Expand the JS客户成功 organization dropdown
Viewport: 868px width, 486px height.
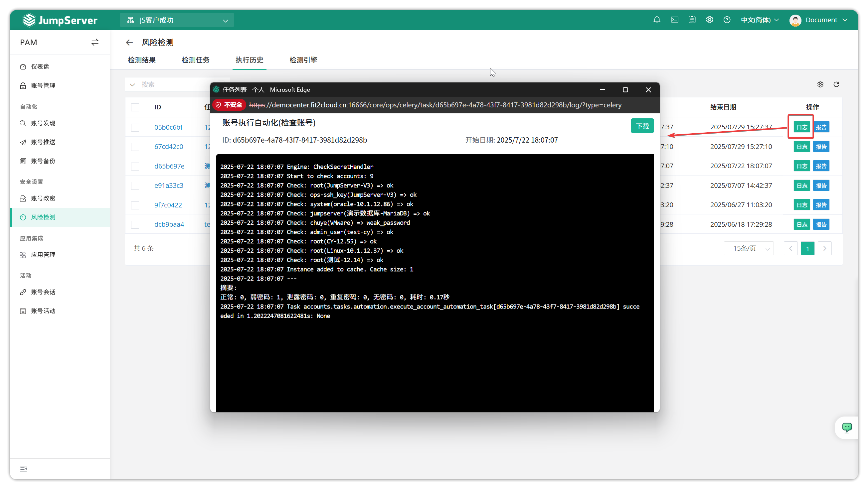click(x=177, y=20)
